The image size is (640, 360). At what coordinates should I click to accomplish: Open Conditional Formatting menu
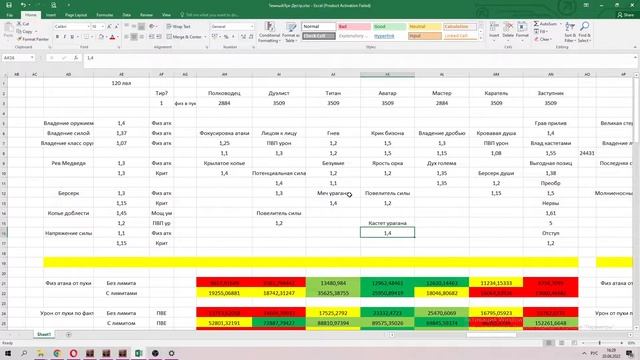tap(269, 32)
